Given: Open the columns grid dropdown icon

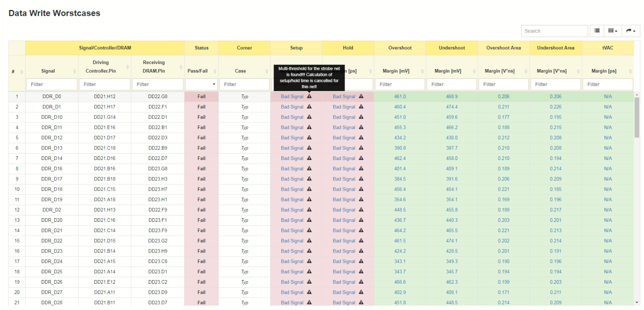Looking at the screenshot, I should pyautogui.click(x=612, y=31).
